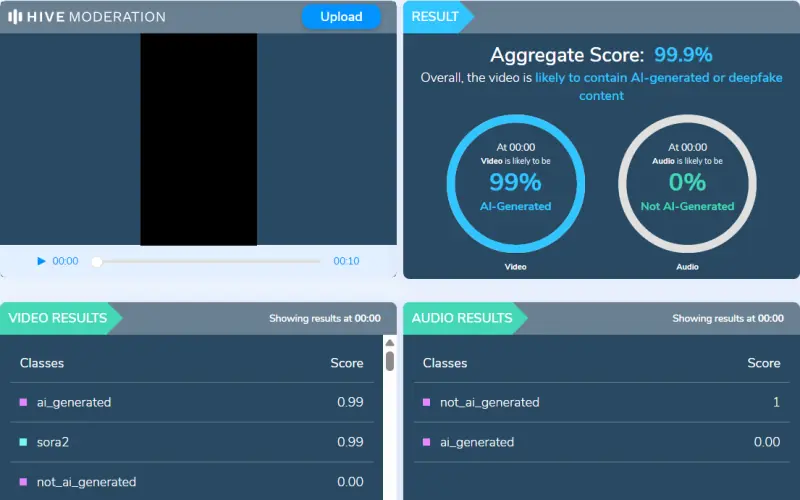The width and height of the screenshot is (800, 500).
Task: Click the black video preview area
Action: (x=198, y=139)
